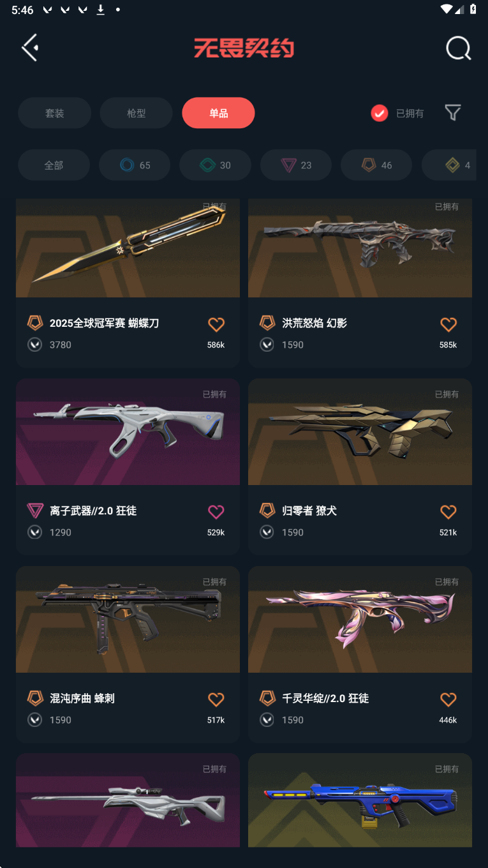Screen dimensions: 488x868
Task: Favorite the 洪荒怒焰 幻影 heart icon
Action: (448, 324)
